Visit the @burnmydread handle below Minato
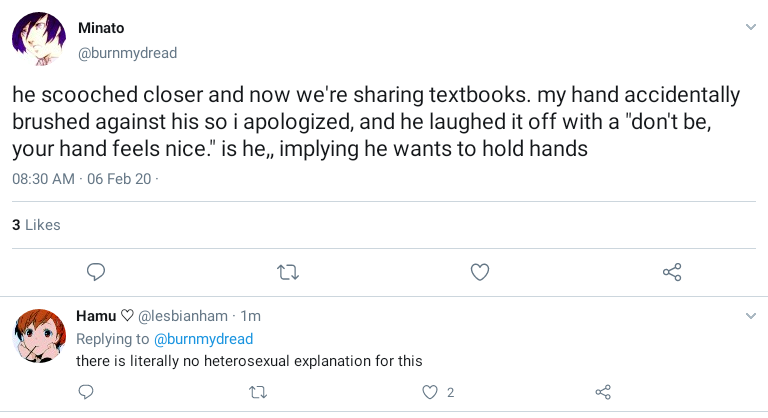The height and width of the screenshot is (418, 768). pos(127,53)
